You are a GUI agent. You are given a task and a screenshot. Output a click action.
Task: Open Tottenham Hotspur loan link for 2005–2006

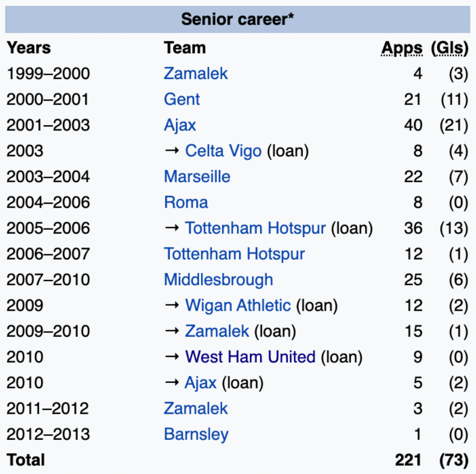coord(255,228)
